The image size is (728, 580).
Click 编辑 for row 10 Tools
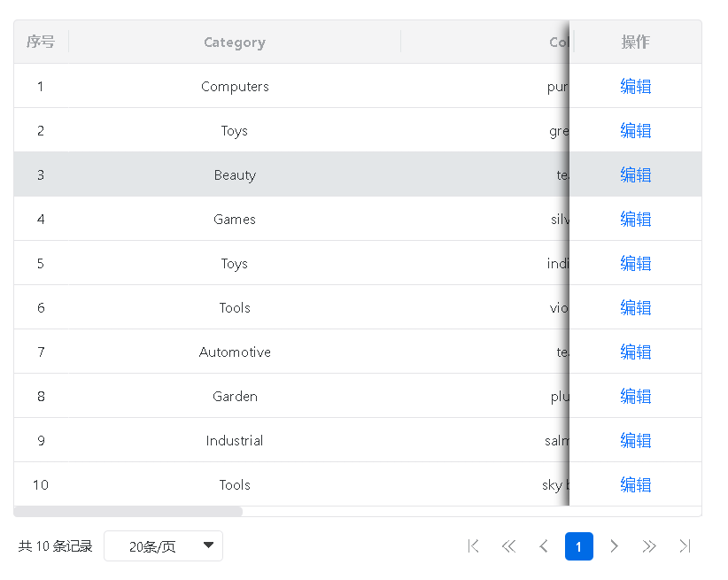(x=635, y=484)
